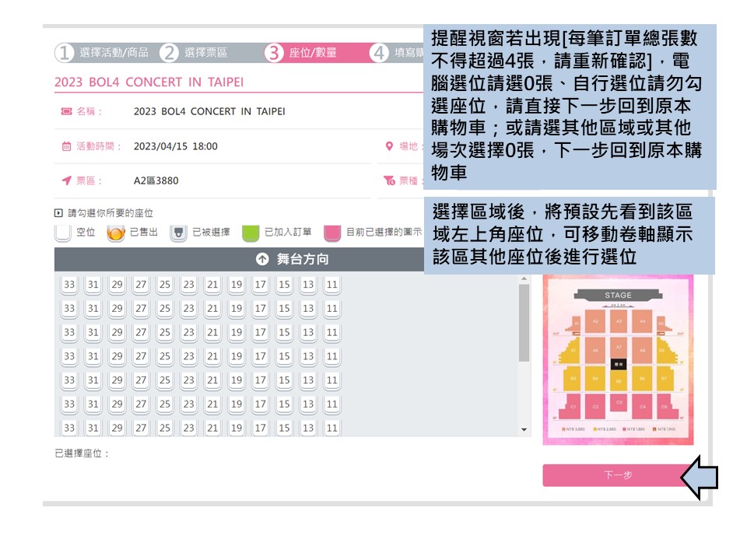Select section A3 on the venue map
The image size is (747, 560).
(619, 321)
